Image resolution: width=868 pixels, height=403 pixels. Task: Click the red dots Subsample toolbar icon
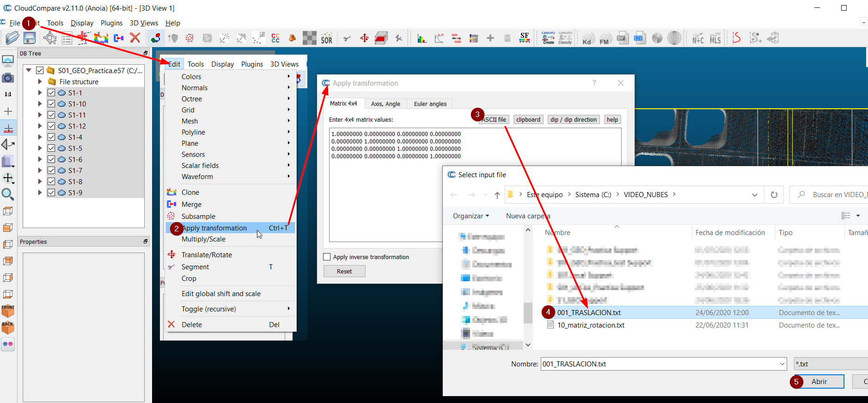point(189,38)
